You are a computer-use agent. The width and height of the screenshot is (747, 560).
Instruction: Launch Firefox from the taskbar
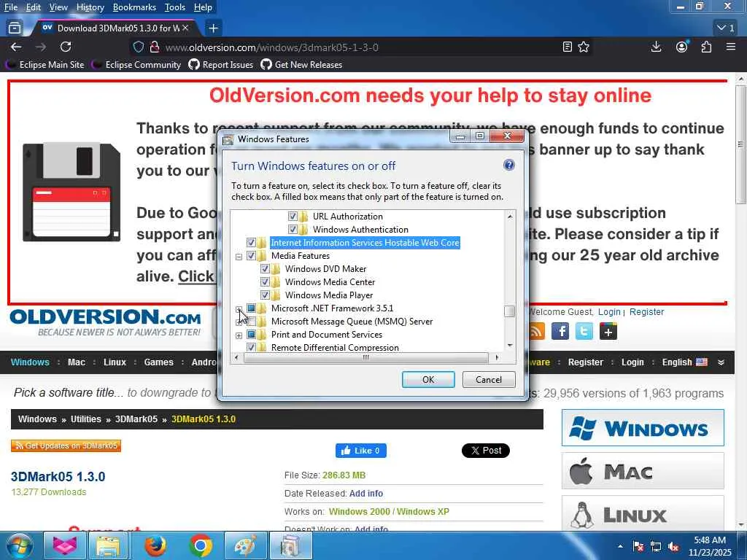(x=155, y=545)
